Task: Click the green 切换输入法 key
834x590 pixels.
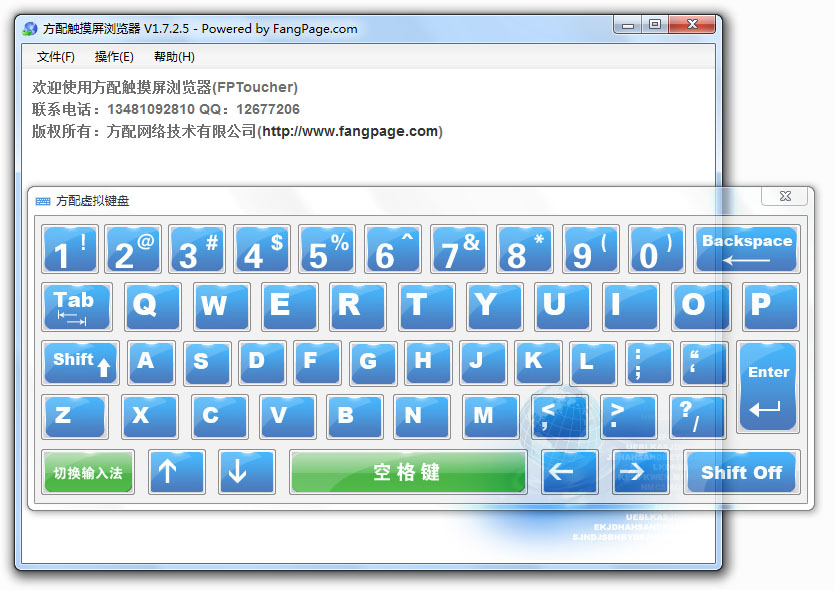Action: [88, 472]
